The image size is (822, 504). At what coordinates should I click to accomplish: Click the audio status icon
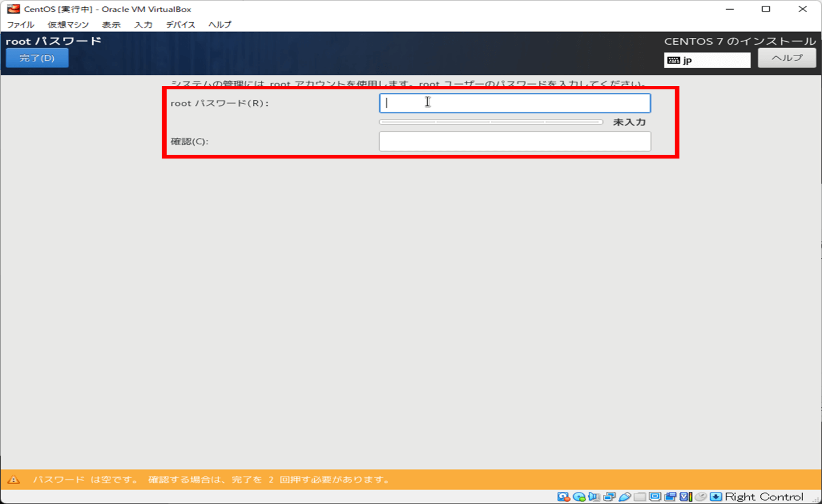pos(594,497)
